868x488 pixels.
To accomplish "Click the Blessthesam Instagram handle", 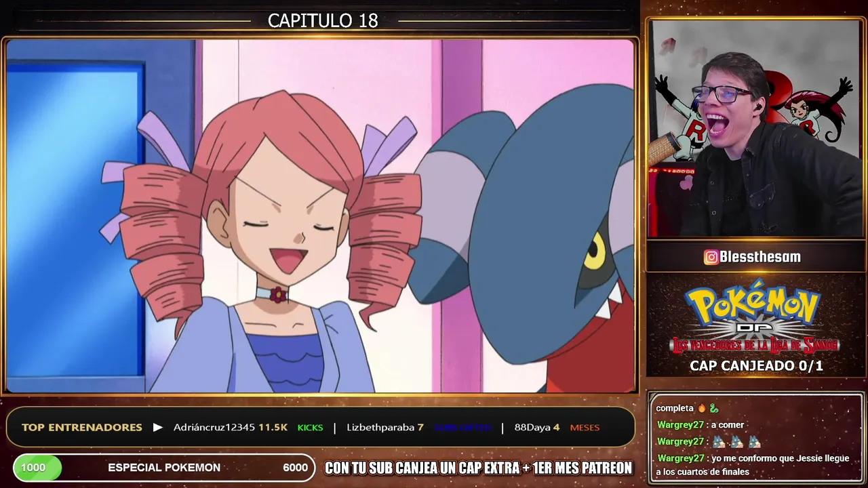I will point(762,257).
